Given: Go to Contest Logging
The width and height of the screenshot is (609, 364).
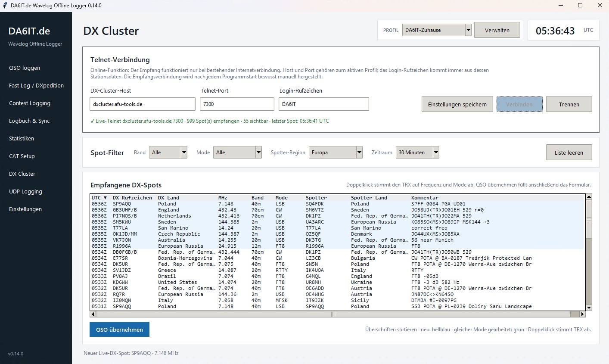Looking at the screenshot, I should coord(30,103).
